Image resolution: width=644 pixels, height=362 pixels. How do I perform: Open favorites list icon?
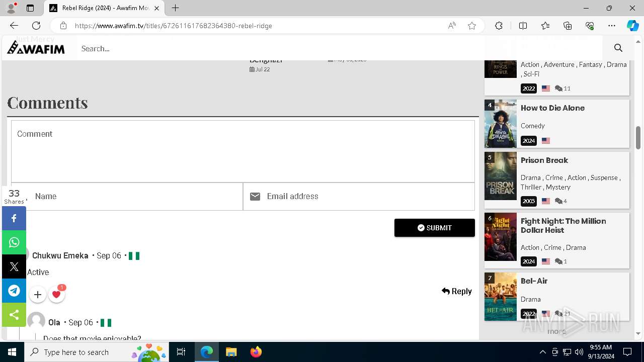545,26
